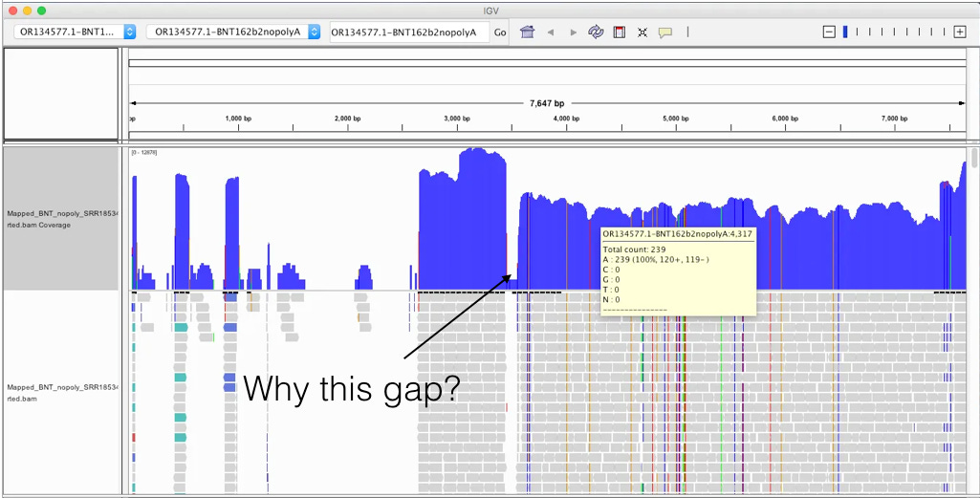The height and width of the screenshot is (498, 980).
Task: Click the 6,000 bp ruler label
Action: click(785, 119)
